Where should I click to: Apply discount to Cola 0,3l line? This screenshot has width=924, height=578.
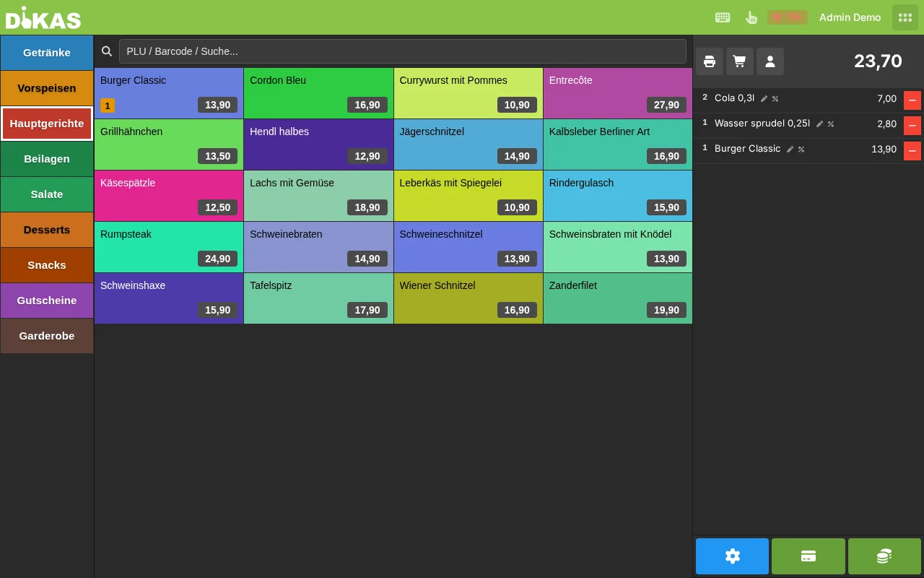[775, 99]
